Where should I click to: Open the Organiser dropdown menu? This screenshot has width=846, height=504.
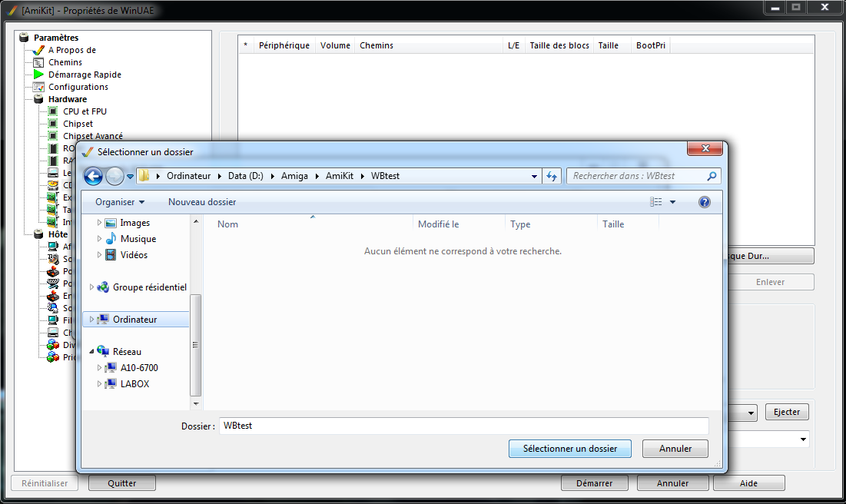click(120, 202)
